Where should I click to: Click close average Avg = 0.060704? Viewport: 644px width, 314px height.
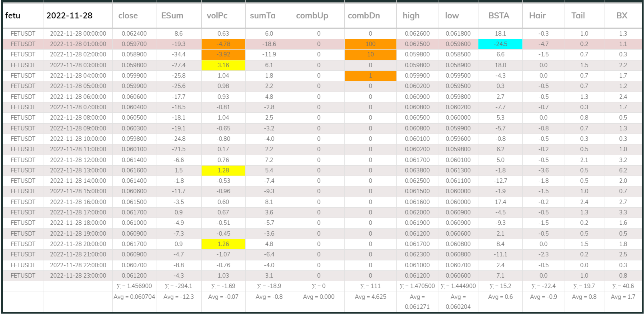[134, 297]
